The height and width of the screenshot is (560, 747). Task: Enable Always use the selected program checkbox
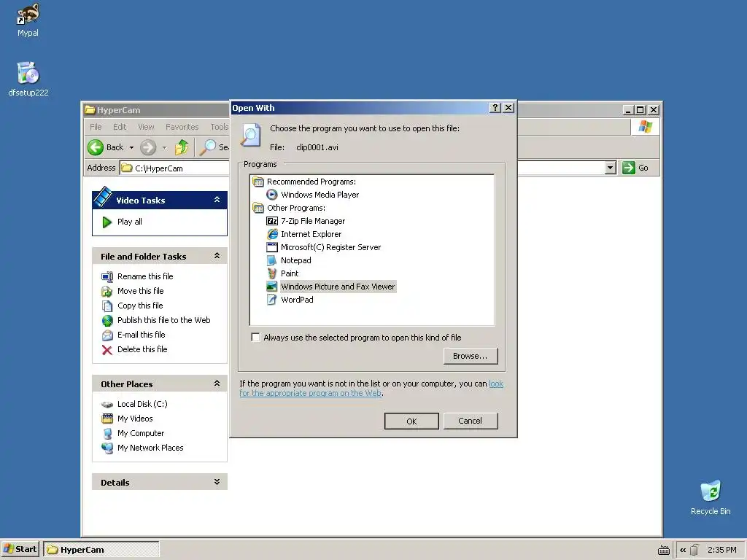click(256, 338)
